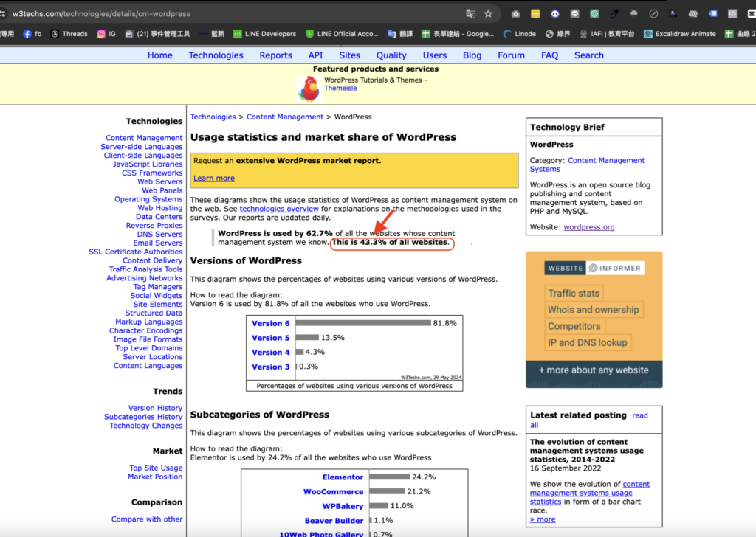Open the Elementor subcategory link
This screenshot has height=537, width=756.
(343, 477)
